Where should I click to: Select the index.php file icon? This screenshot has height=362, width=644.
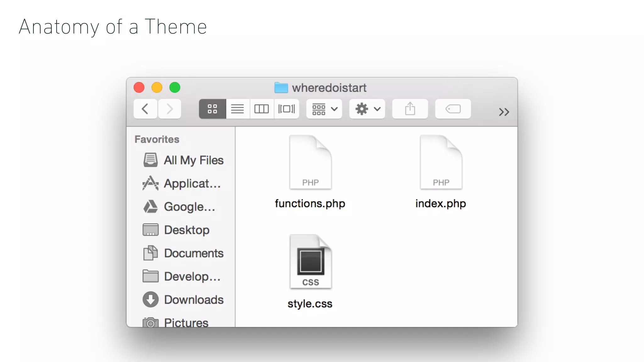(441, 162)
